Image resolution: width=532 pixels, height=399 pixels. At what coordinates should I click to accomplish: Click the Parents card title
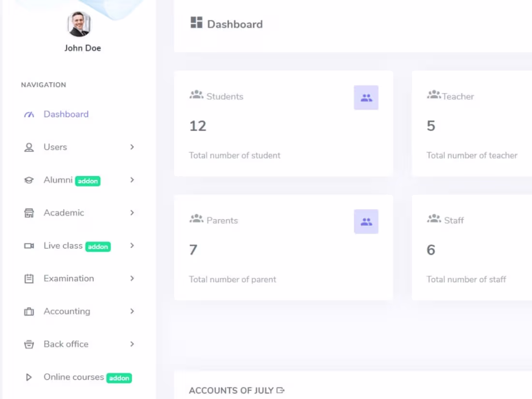[222, 221]
